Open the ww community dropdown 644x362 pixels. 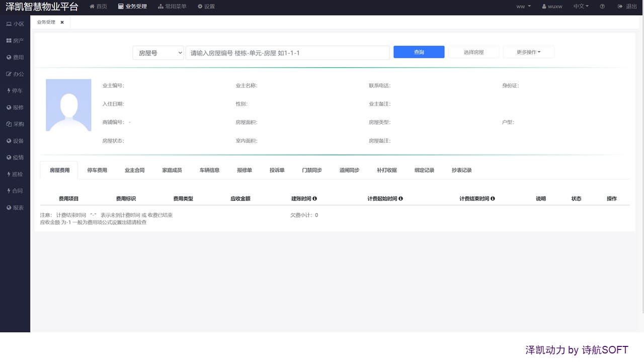pyautogui.click(x=524, y=7)
